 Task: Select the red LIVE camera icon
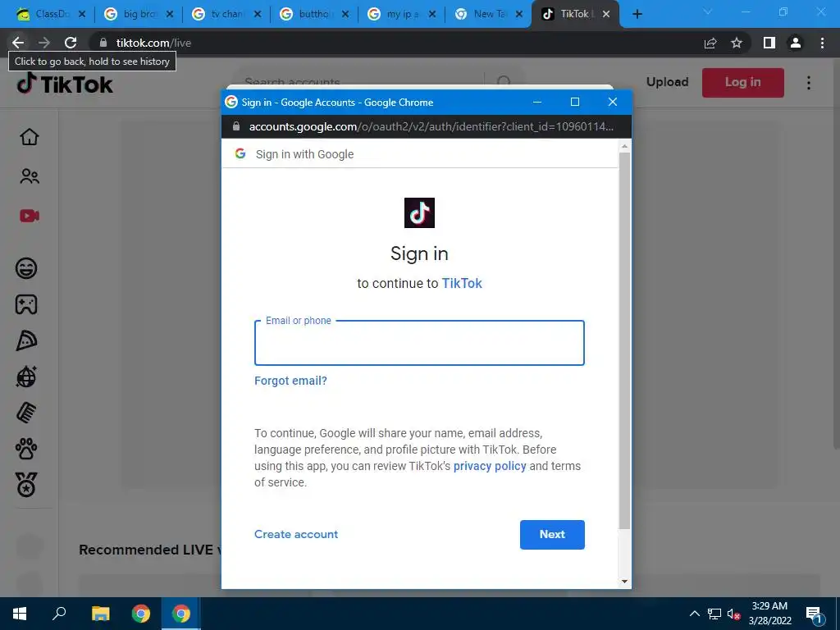click(30, 216)
